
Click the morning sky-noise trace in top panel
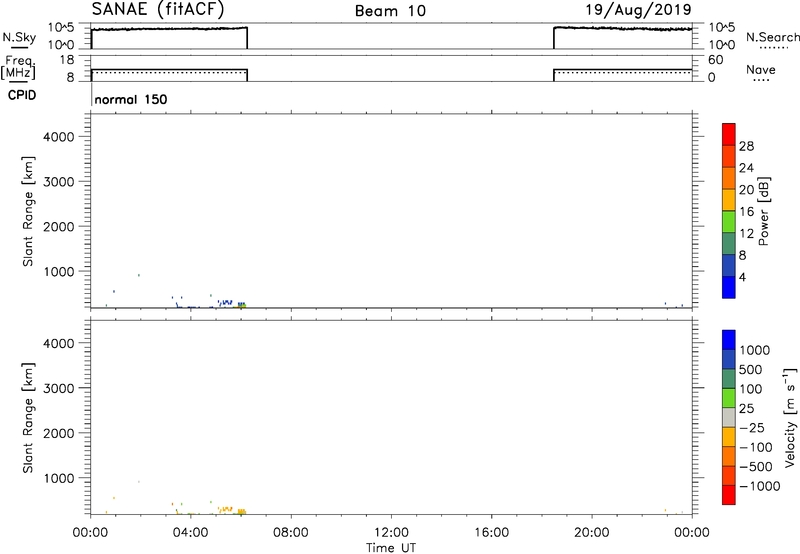click(169, 29)
